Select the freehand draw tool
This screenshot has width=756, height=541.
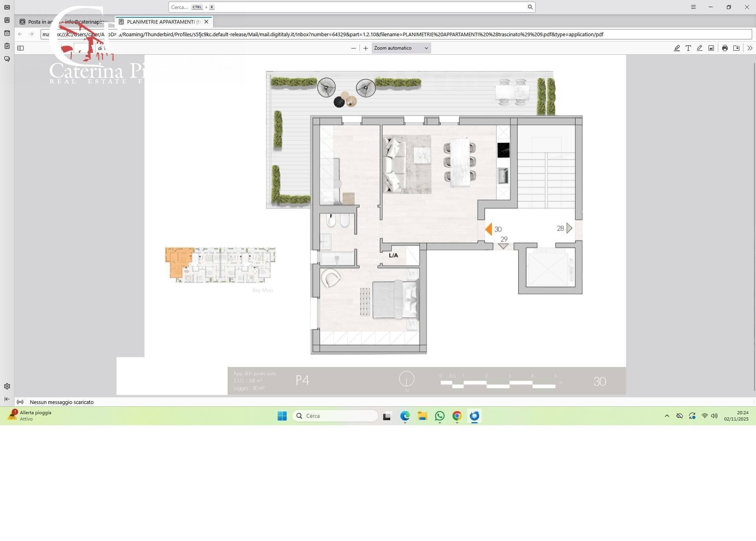(x=699, y=48)
